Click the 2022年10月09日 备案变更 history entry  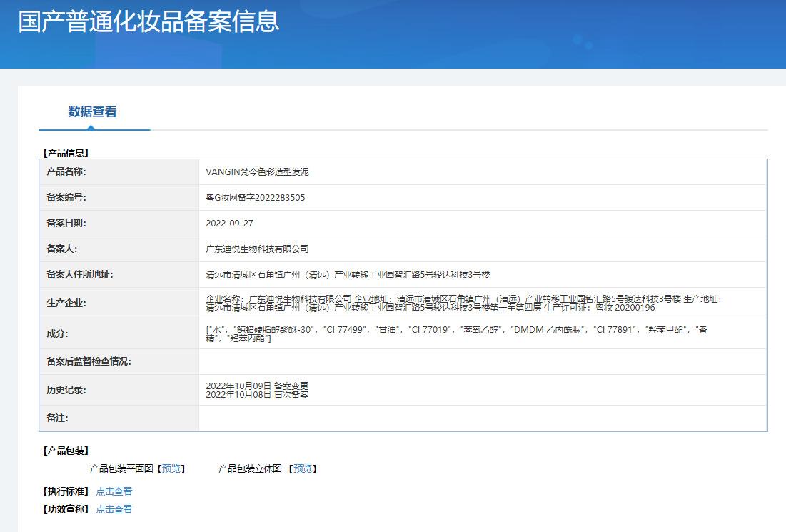pyautogui.click(x=257, y=386)
